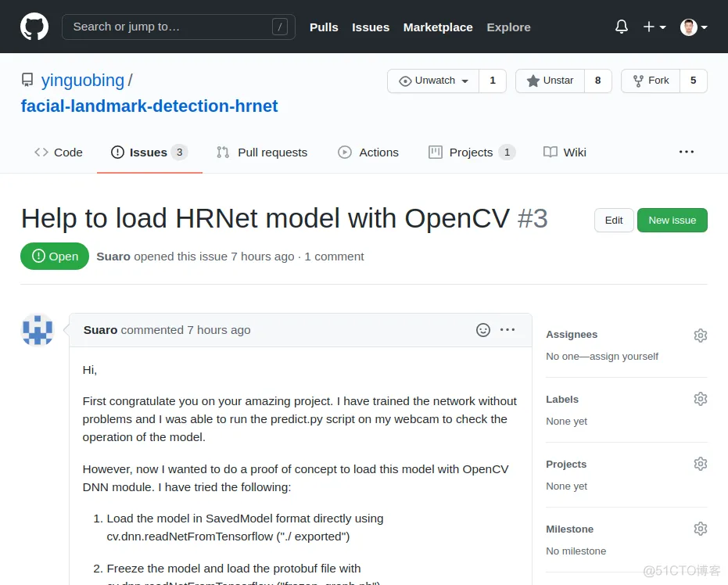Open the Assignees gear settings
Screen dimensions: 728x585
coord(700,336)
